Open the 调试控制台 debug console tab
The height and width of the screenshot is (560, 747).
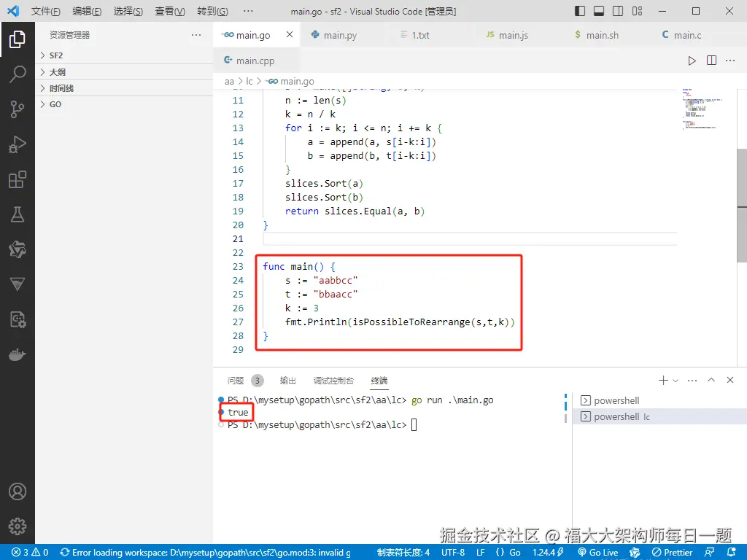pyautogui.click(x=333, y=381)
